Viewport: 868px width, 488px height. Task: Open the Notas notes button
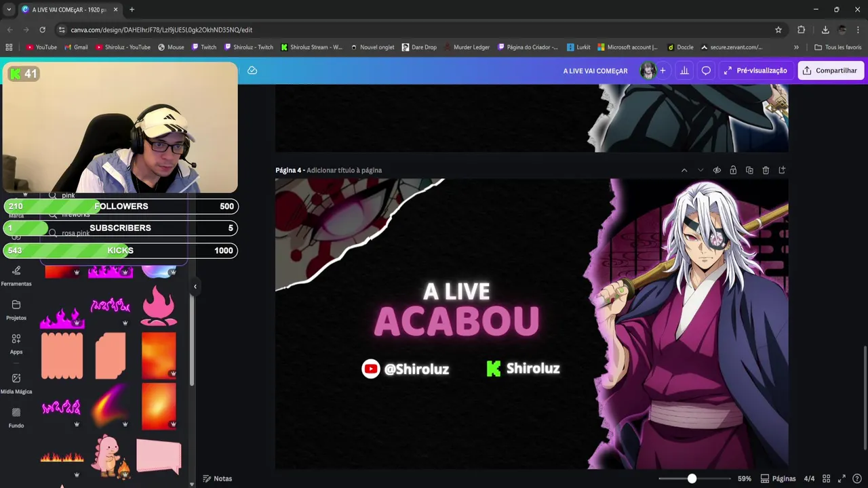coord(218,479)
